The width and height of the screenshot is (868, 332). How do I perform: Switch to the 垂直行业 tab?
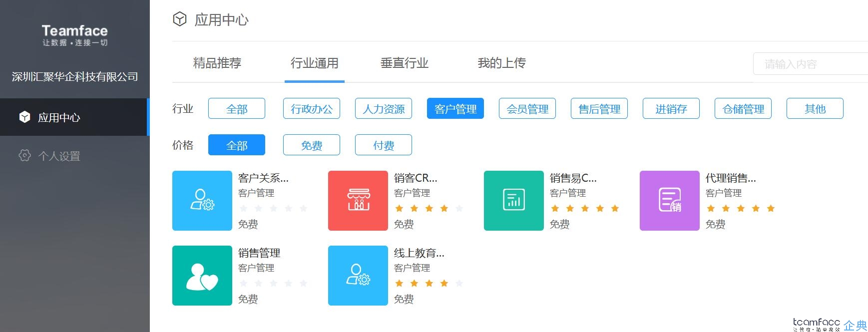405,63
